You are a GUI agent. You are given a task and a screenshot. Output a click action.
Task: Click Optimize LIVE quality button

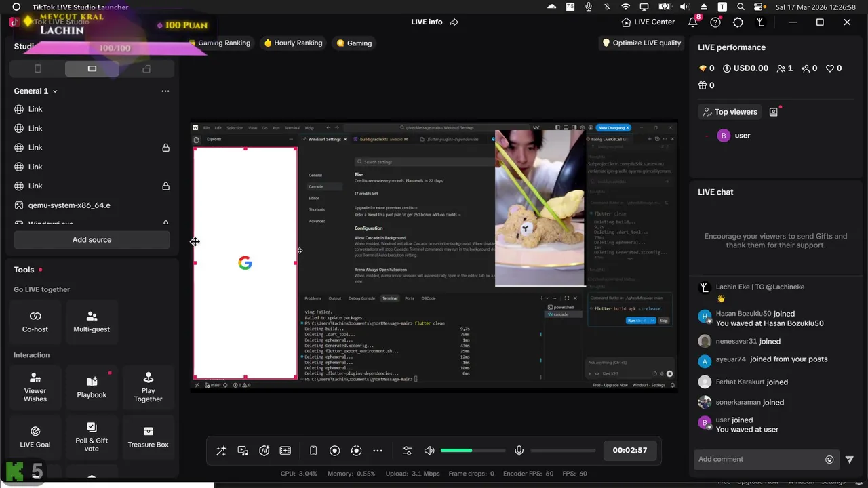tap(642, 43)
